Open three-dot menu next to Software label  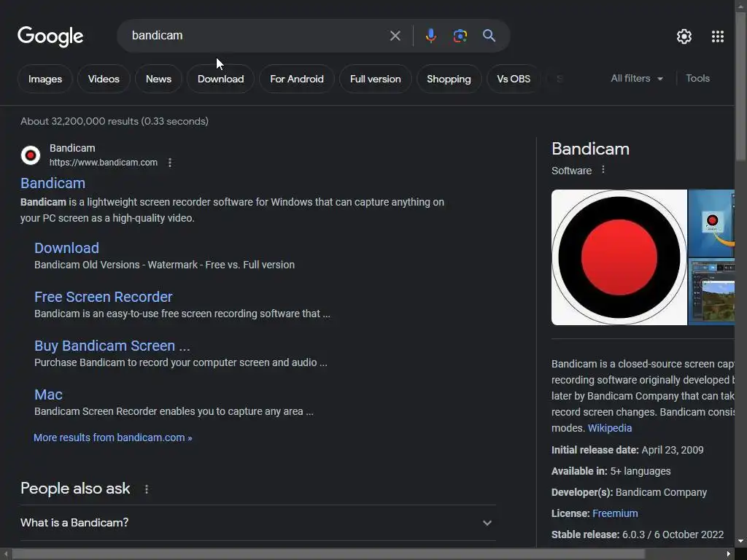pyautogui.click(x=603, y=169)
